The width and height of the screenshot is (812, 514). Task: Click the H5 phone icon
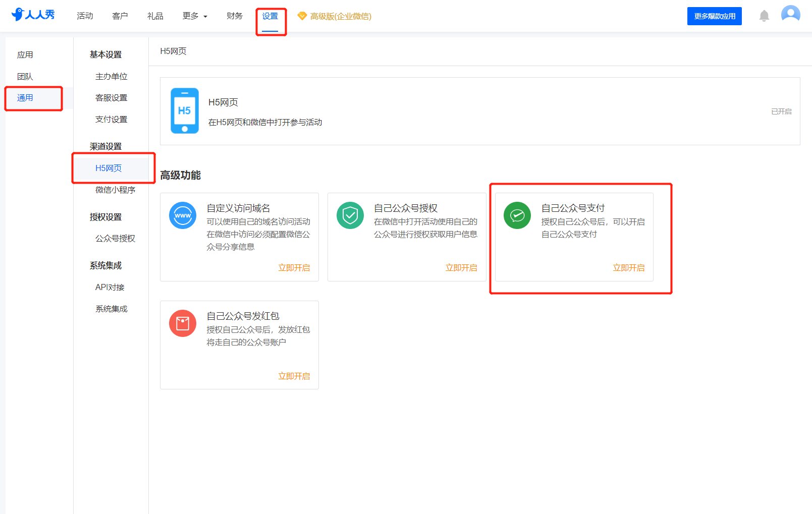pos(185,110)
